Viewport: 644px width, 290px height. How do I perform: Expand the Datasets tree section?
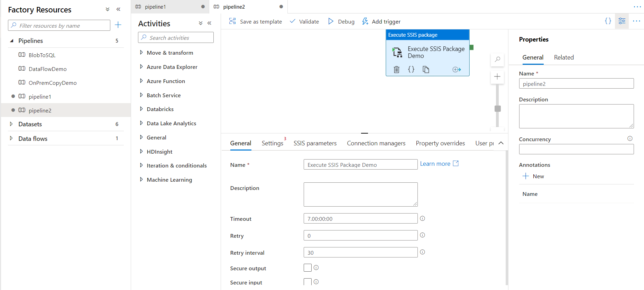point(11,124)
